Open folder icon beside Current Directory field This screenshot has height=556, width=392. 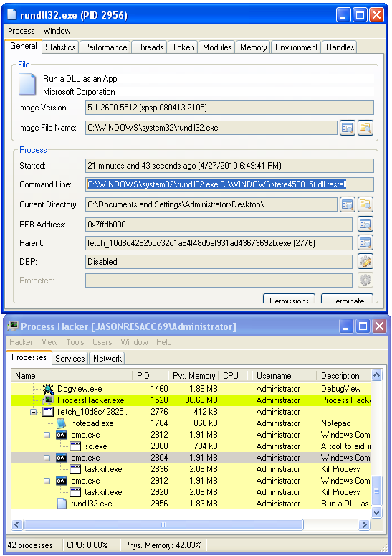pyautogui.click(x=365, y=204)
